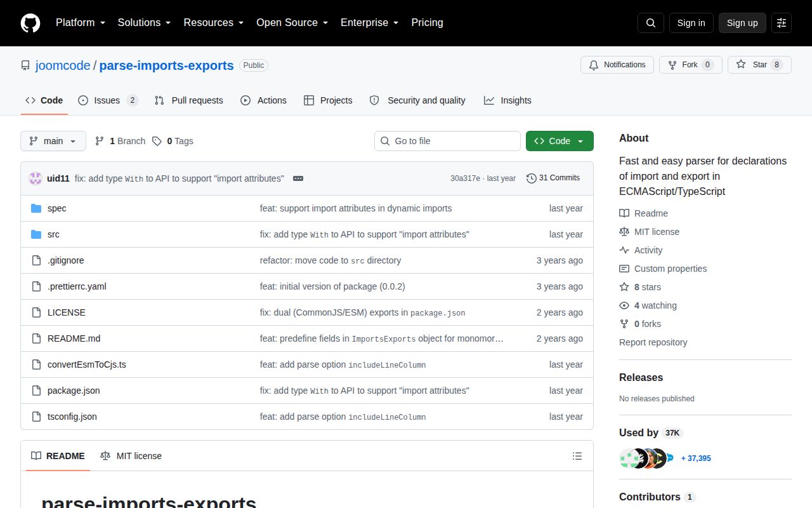Open the parse-imports-exports repository link
Image resolution: width=812 pixels, height=508 pixels.
pos(167,65)
